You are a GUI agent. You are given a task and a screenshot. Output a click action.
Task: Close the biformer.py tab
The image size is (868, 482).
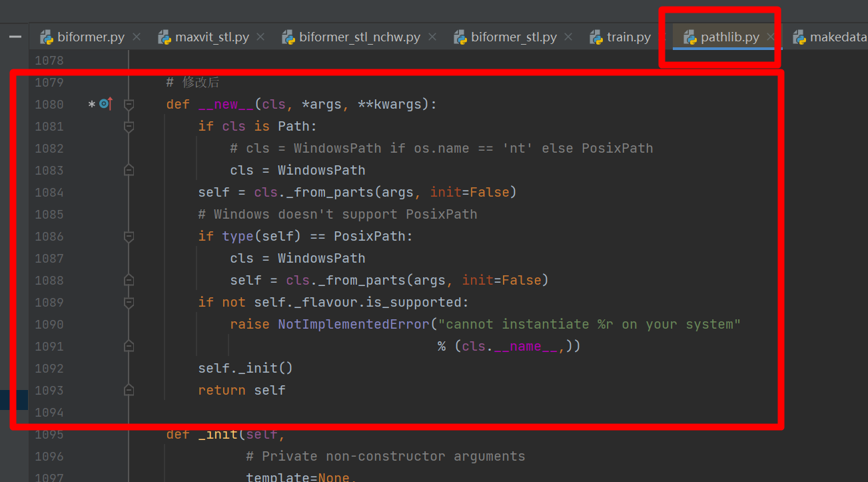(137, 37)
